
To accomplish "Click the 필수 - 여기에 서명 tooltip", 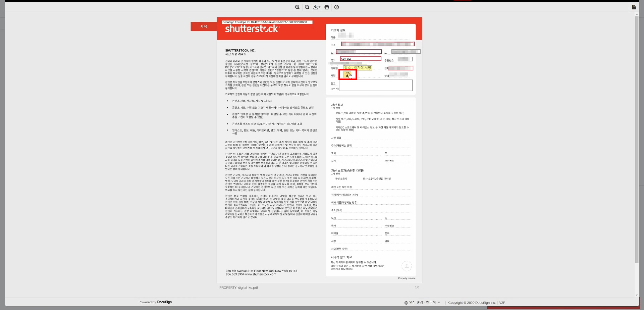I will tap(358, 68).
